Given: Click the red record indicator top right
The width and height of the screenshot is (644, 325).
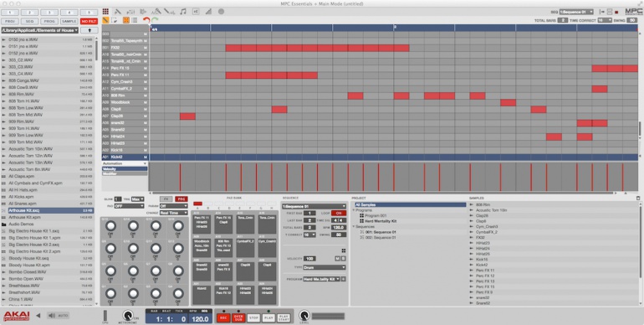Looking at the screenshot, I should [x=616, y=12].
